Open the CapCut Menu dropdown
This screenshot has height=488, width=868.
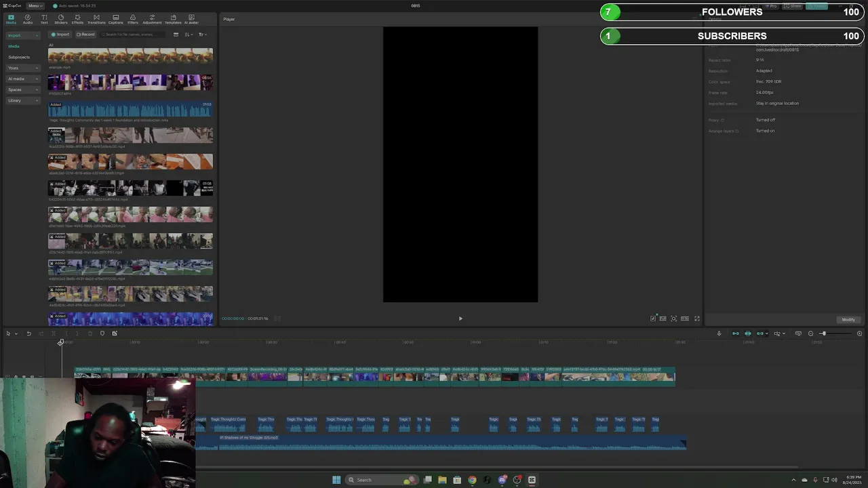click(35, 5)
